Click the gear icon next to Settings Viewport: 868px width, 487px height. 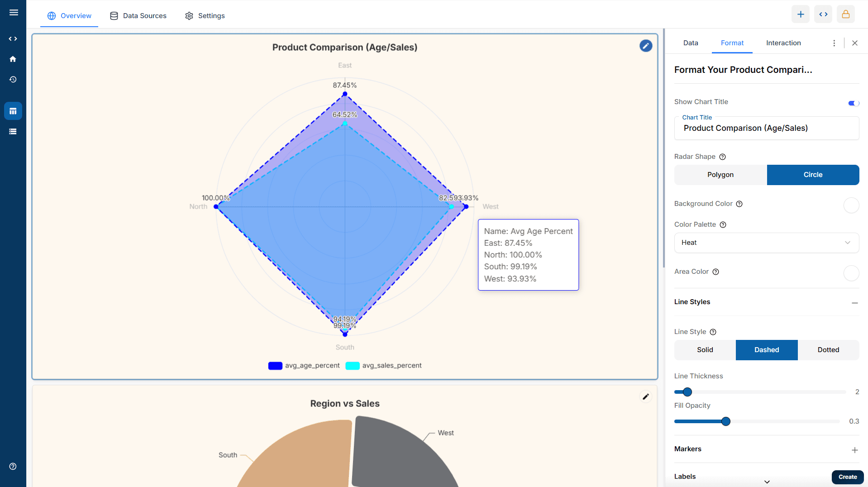tap(189, 16)
